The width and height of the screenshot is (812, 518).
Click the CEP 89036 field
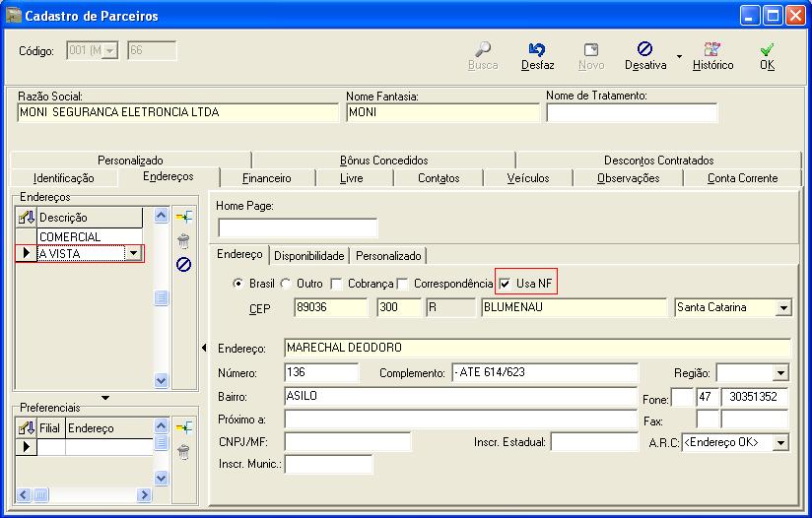pos(330,307)
